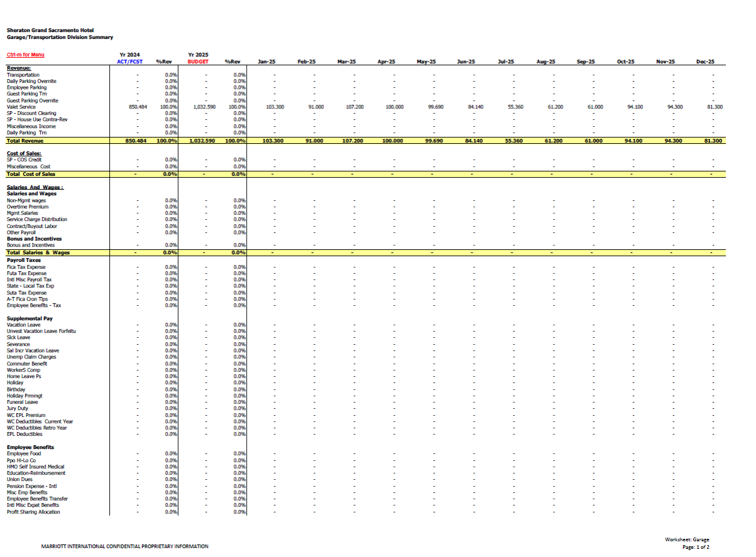Image resolution: width=756 pixels, height=557 pixels.
Task: Select the Valet Service row label
Action: (x=21, y=107)
